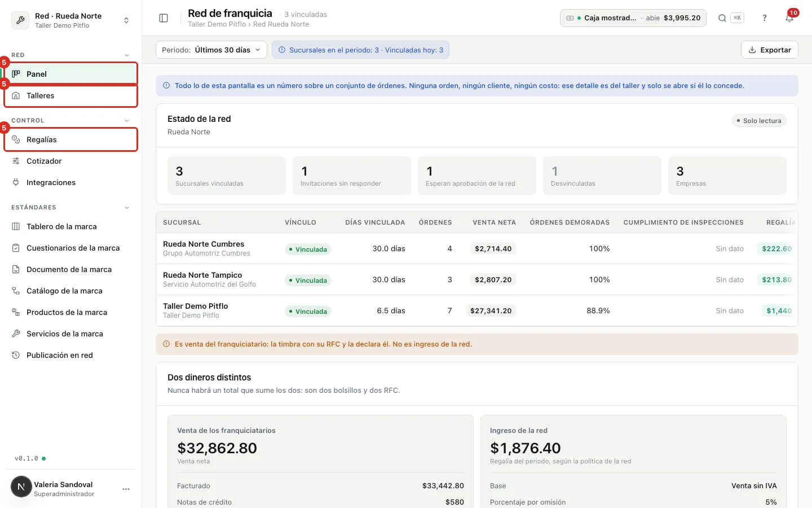
Task: Click the Tablero de la marca icon
Action: pyautogui.click(x=16, y=226)
